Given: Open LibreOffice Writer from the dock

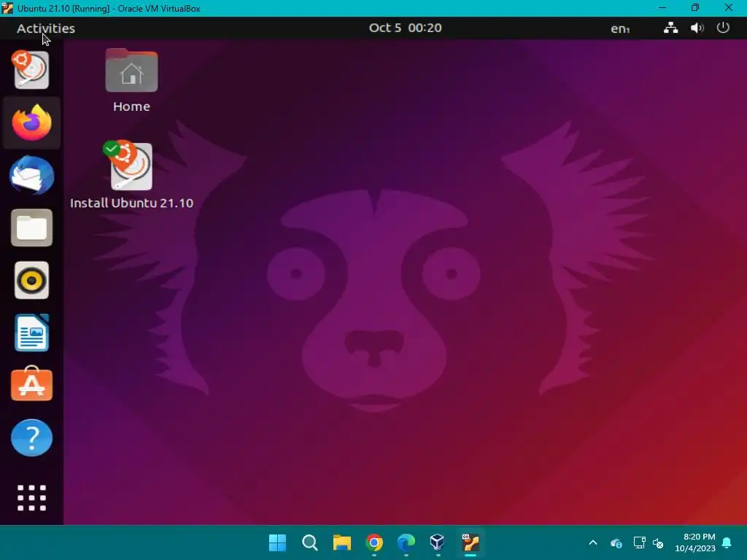Looking at the screenshot, I should 31,332.
